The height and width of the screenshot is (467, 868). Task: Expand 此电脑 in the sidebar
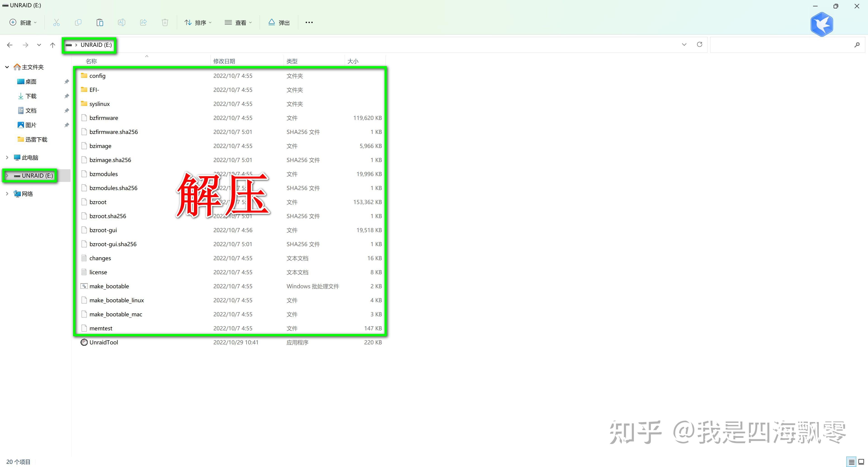coord(7,157)
